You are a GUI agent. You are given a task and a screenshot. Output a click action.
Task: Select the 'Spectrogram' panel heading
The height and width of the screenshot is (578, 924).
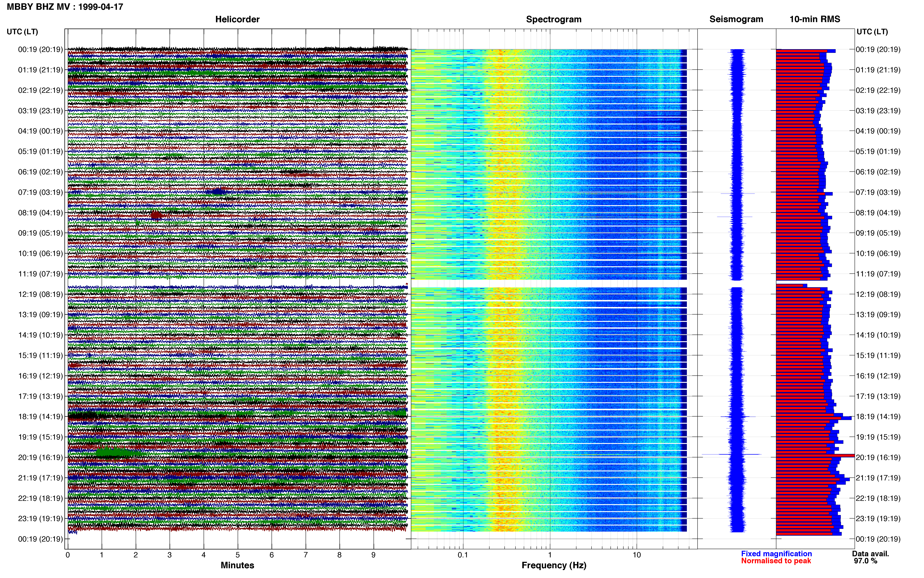coord(554,19)
